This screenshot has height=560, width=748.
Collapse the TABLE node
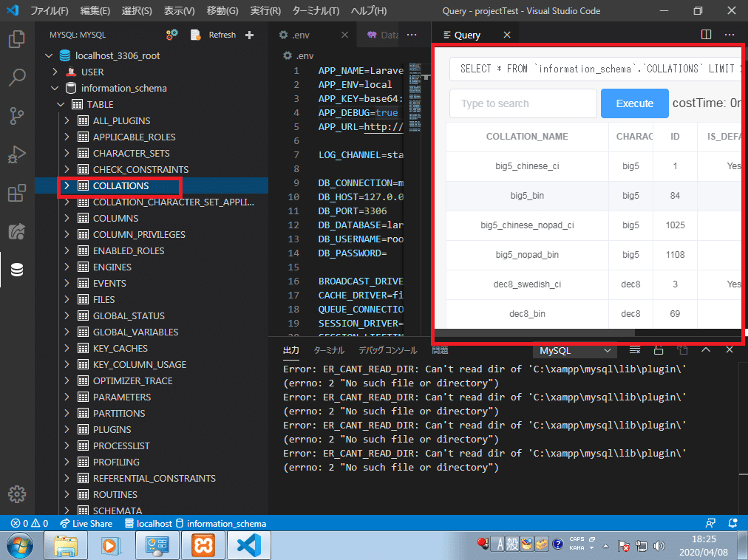(x=61, y=104)
